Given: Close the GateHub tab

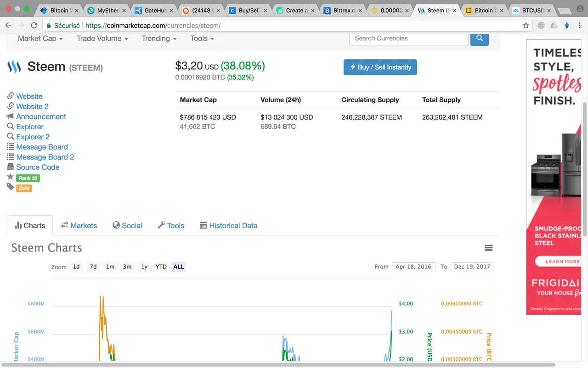Looking at the screenshot, I should [x=171, y=11].
